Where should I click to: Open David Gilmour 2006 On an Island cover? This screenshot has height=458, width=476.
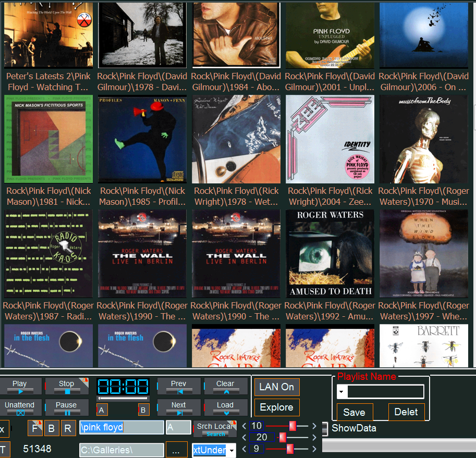(x=424, y=34)
